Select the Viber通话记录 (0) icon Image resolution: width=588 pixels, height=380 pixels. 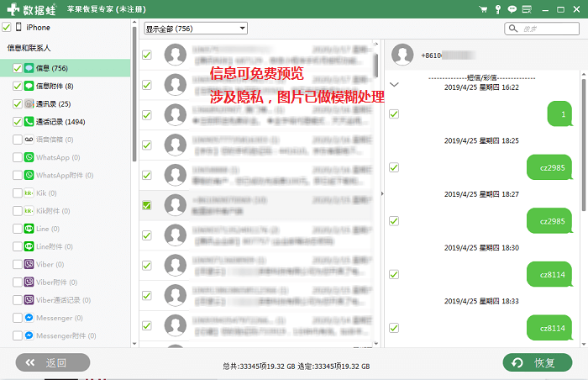pos(29,300)
